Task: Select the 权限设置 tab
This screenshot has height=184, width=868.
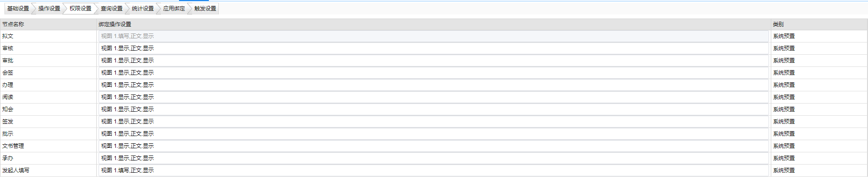Action: coord(80,9)
